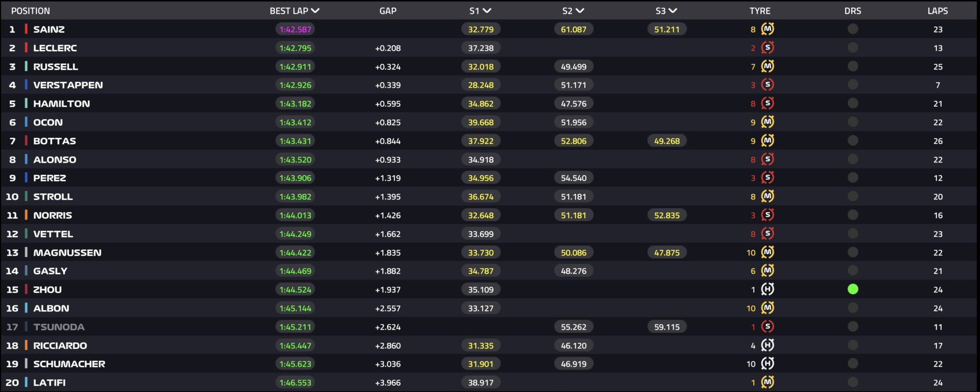Click Leclerc's DRS indicator dot
Image resolution: width=980 pixels, height=392 pixels.
point(853,48)
